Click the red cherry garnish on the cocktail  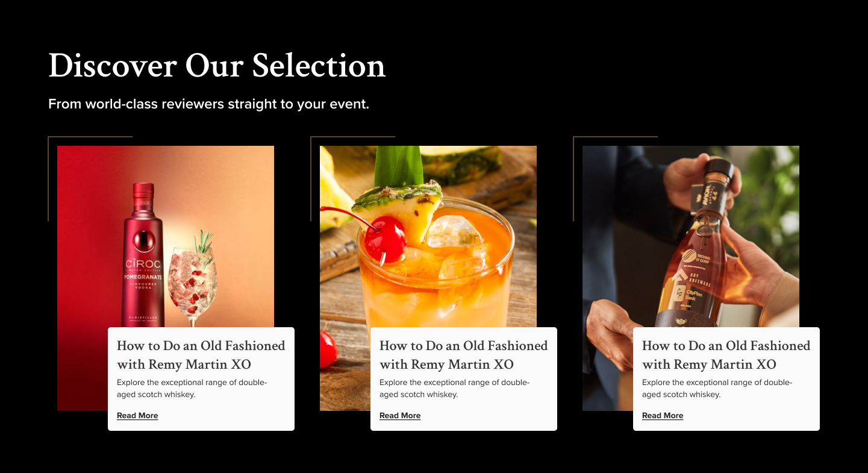point(384,239)
